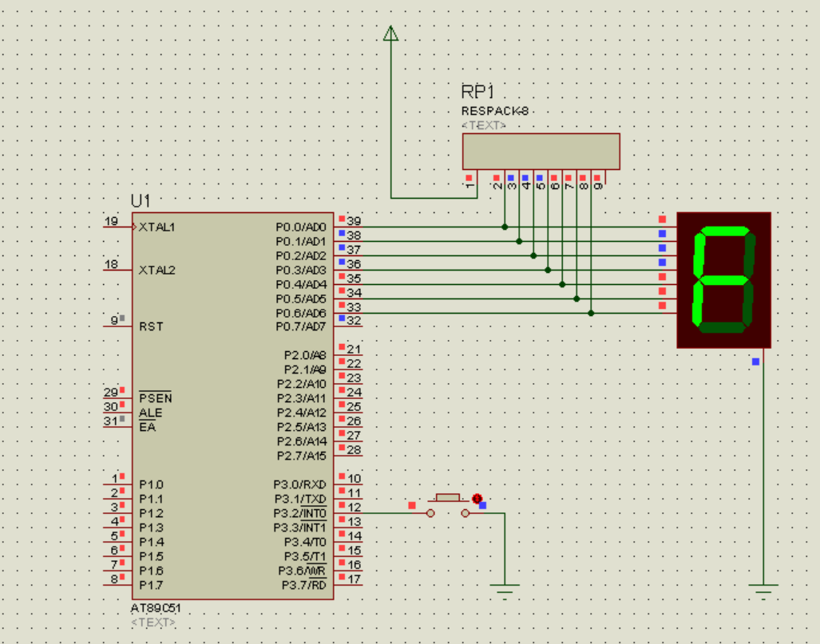This screenshot has height=644, width=820.
Task: Click the ALE pin label
Action: pos(151,413)
